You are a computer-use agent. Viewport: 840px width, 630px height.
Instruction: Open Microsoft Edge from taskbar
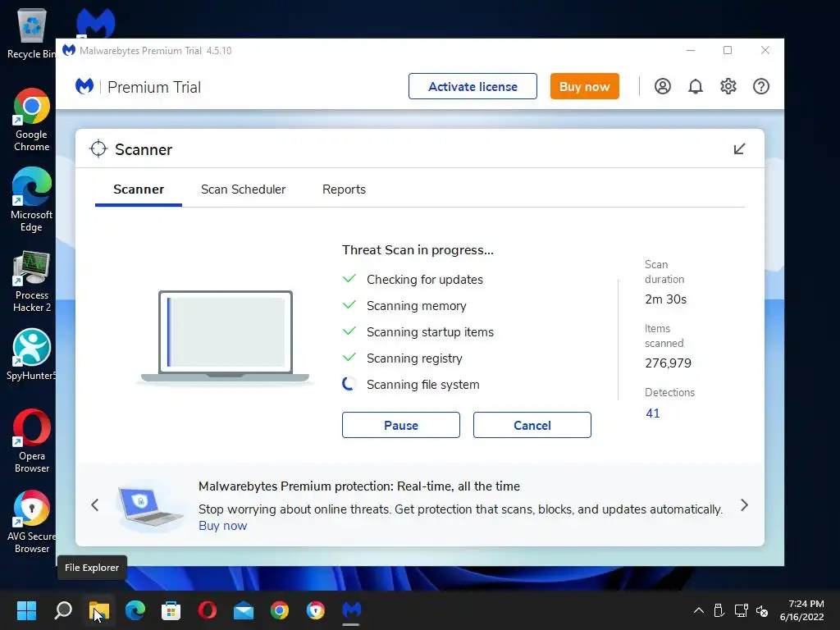pyautogui.click(x=135, y=610)
